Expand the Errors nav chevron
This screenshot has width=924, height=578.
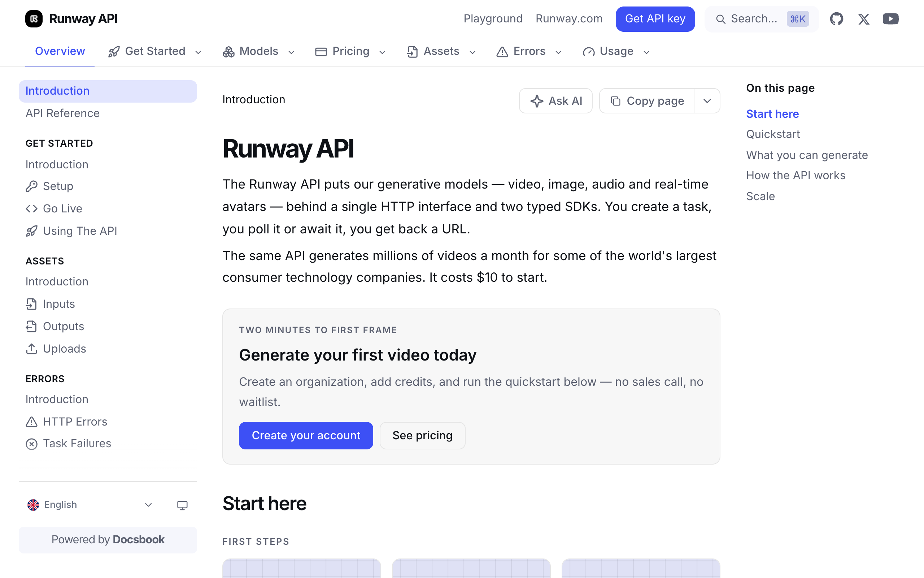[x=558, y=52]
